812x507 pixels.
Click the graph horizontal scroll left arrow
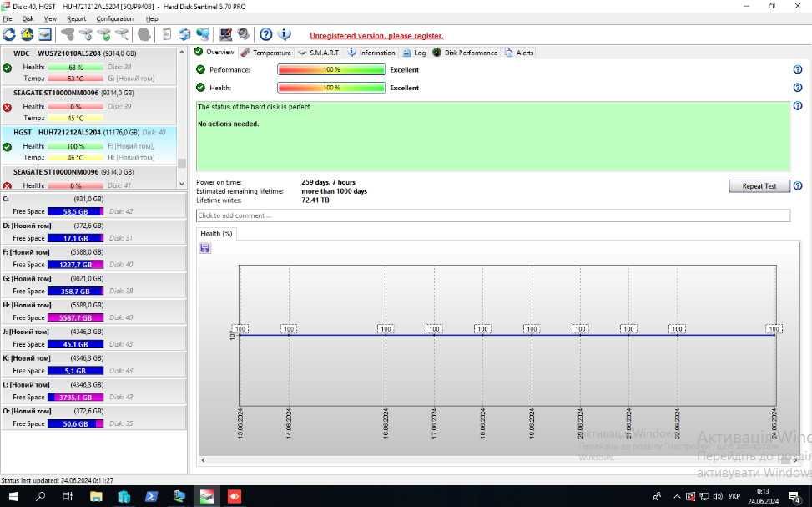(203, 460)
